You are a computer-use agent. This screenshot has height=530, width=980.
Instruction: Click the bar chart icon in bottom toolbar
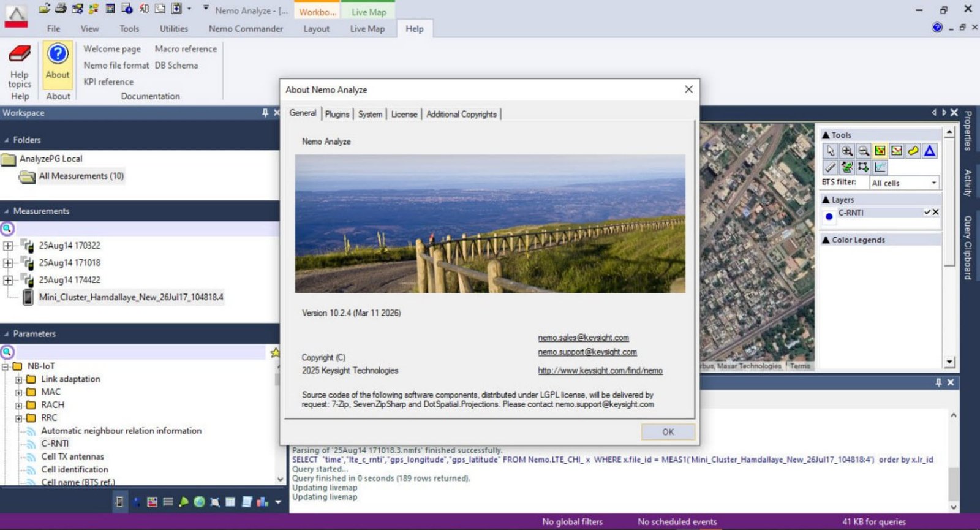click(263, 502)
